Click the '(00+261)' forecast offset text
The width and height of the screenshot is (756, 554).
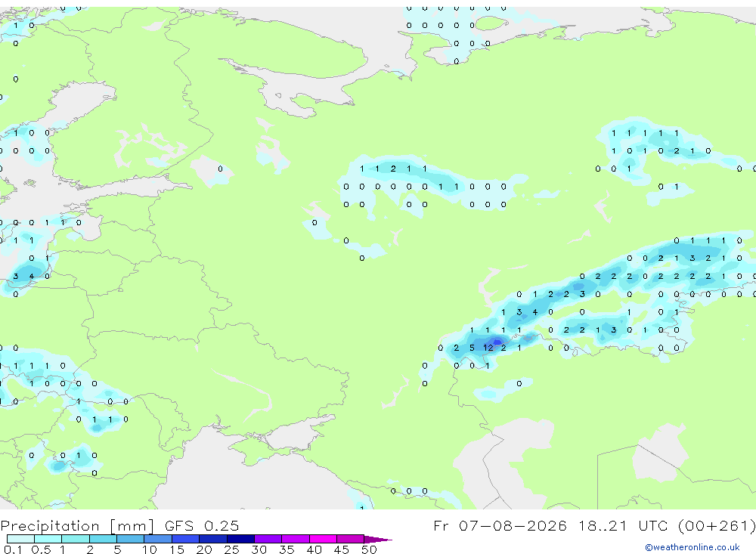717,525
